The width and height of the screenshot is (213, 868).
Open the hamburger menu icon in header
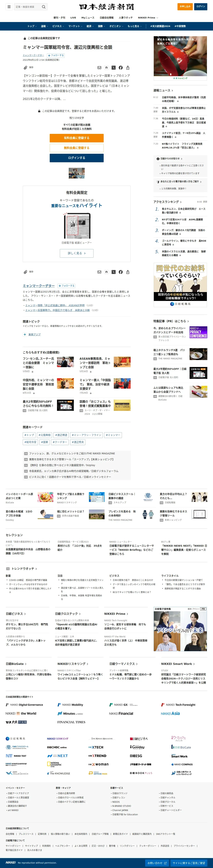(x=9, y=7)
